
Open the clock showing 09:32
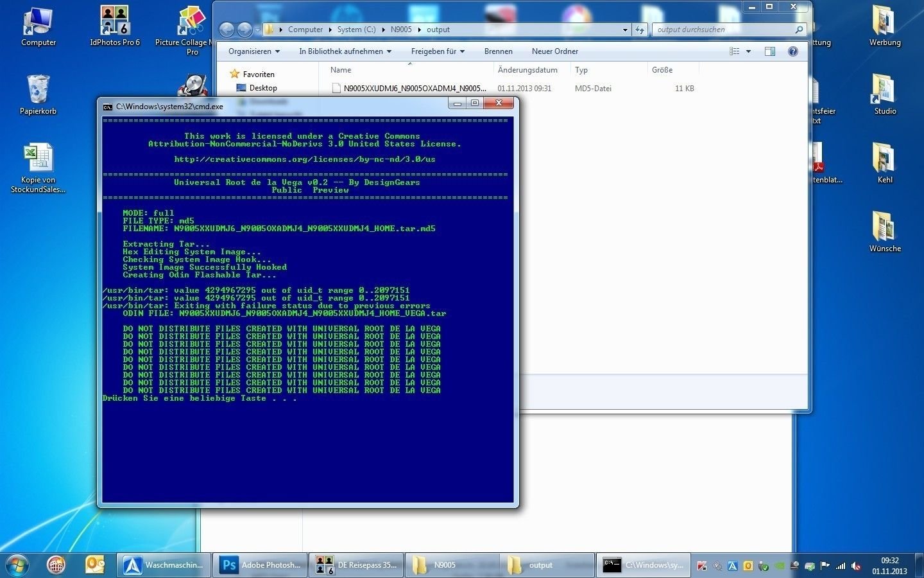point(889,565)
